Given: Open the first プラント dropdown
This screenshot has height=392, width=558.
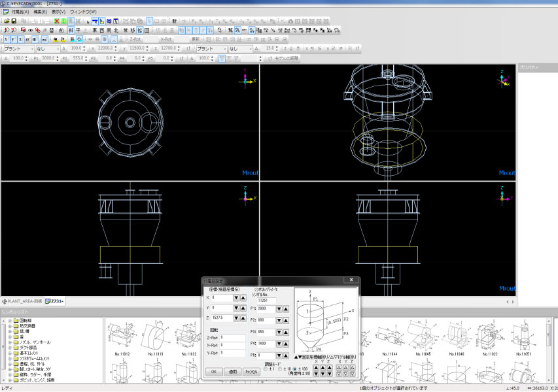Looking at the screenshot, I should [19, 49].
